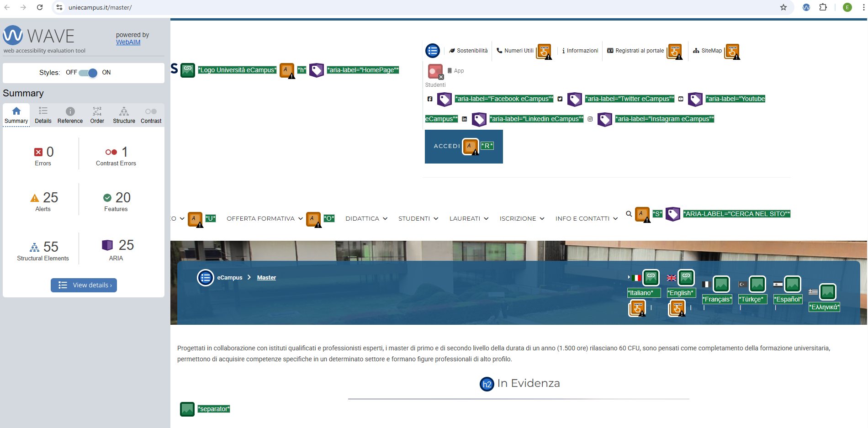The image size is (868, 428).
Task: Click the separator image alt-text icon
Action: [x=187, y=409]
